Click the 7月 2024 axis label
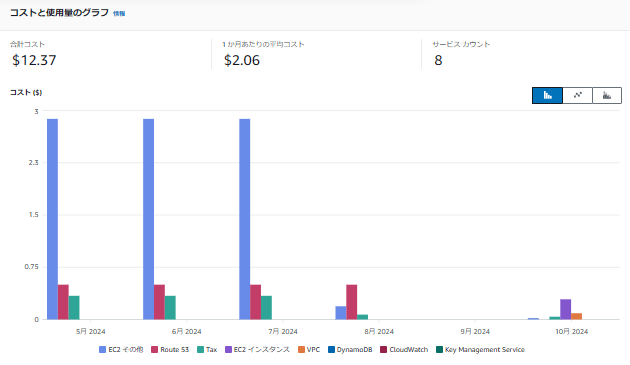The image size is (630, 365). (x=283, y=332)
